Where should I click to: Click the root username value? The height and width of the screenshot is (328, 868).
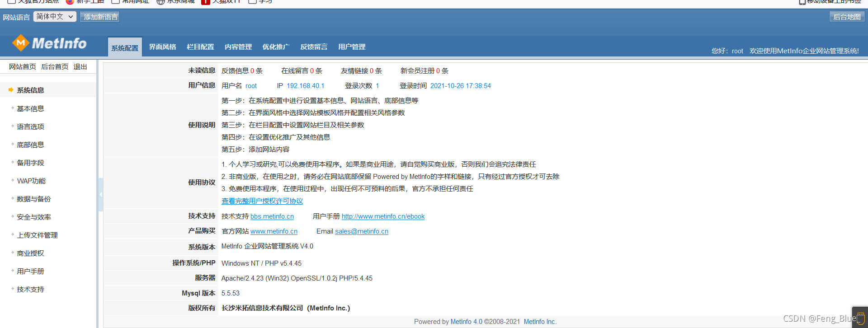click(251, 86)
